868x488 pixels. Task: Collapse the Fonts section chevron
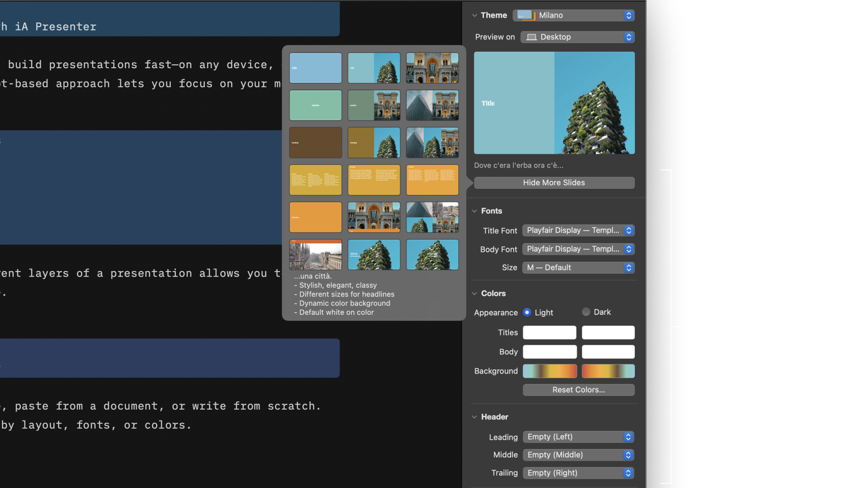coord(474,211)
